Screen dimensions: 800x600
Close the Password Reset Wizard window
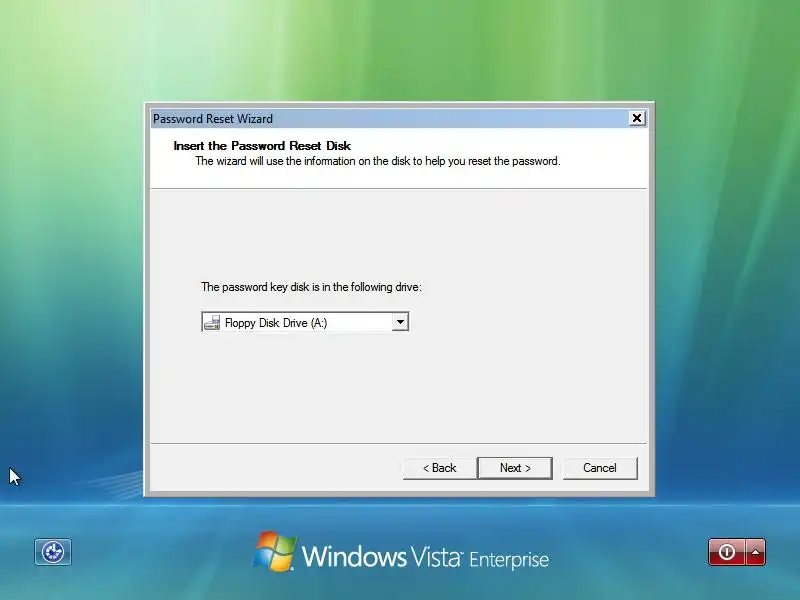coord(637,118)
